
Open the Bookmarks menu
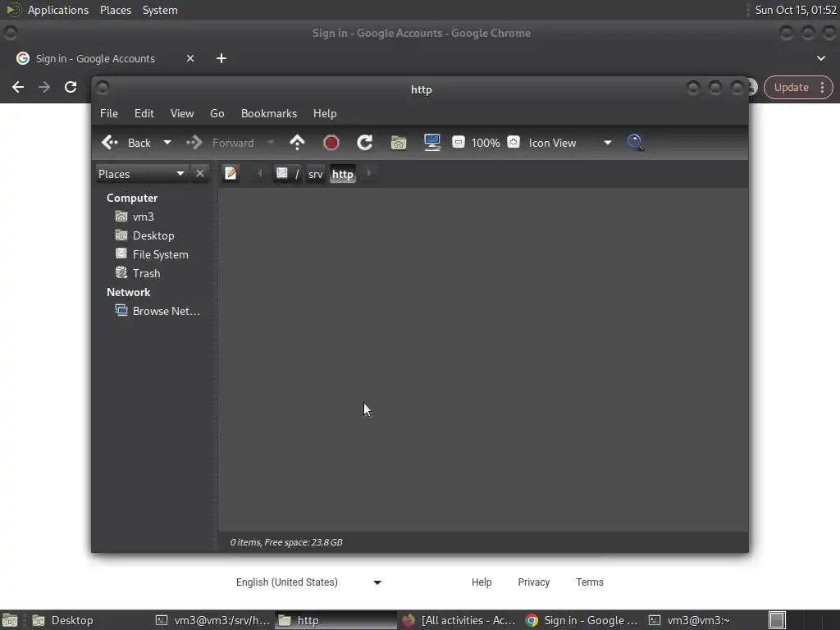[269, 113]
